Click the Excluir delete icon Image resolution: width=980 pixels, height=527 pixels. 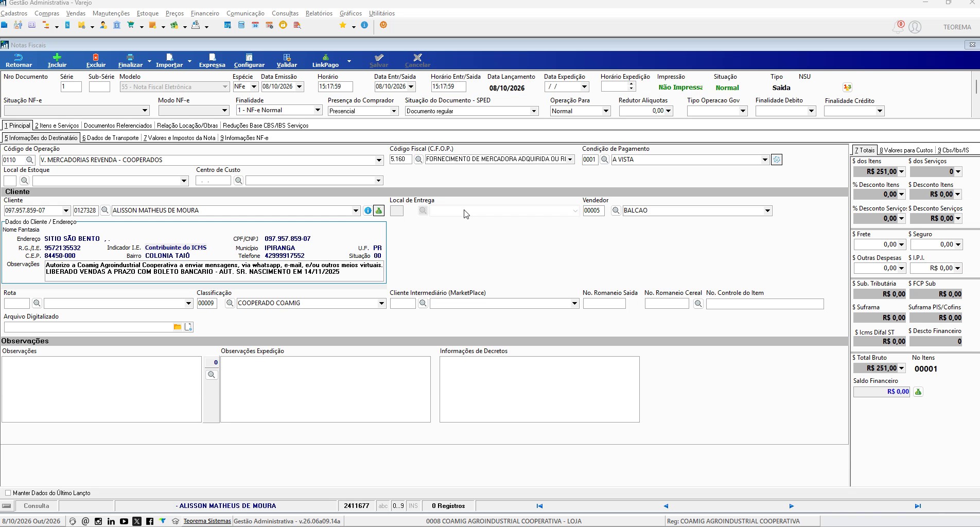pos(96,60)
